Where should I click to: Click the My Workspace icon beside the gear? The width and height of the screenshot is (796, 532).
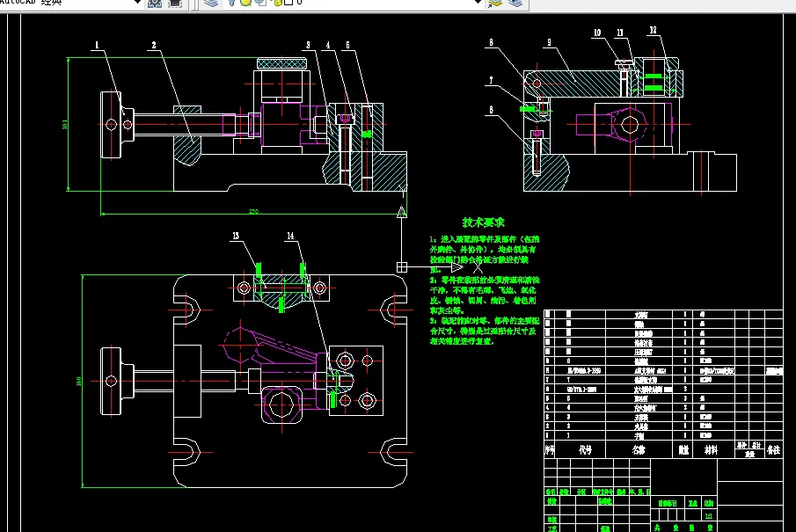pos(175,3)
